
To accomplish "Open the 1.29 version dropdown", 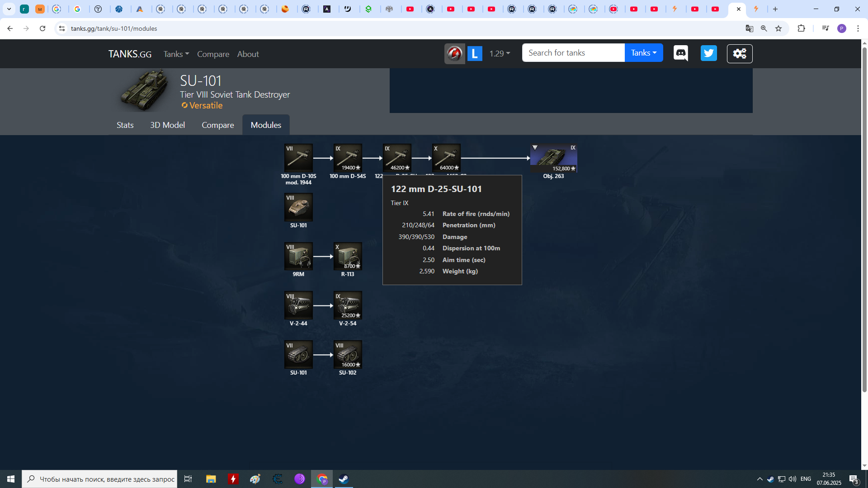I will (x=500, y=54).
